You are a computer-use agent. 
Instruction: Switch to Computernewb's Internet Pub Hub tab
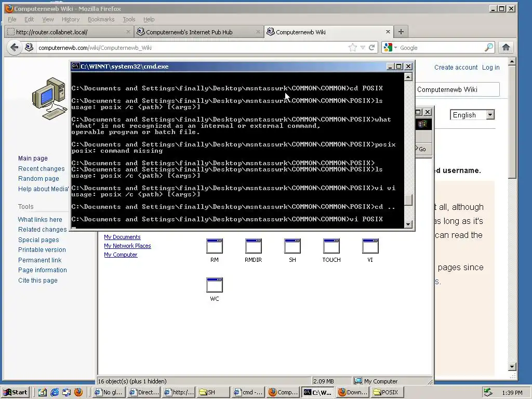point(199,32)
